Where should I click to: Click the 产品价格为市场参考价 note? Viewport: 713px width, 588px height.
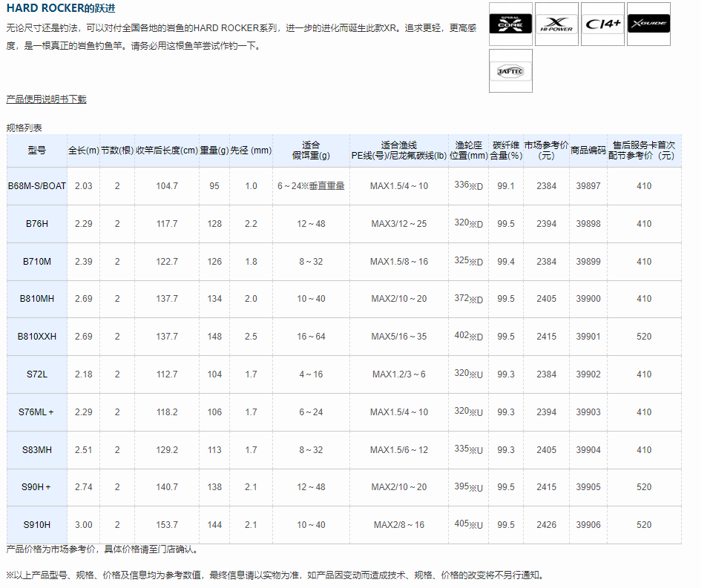(104, 549)
